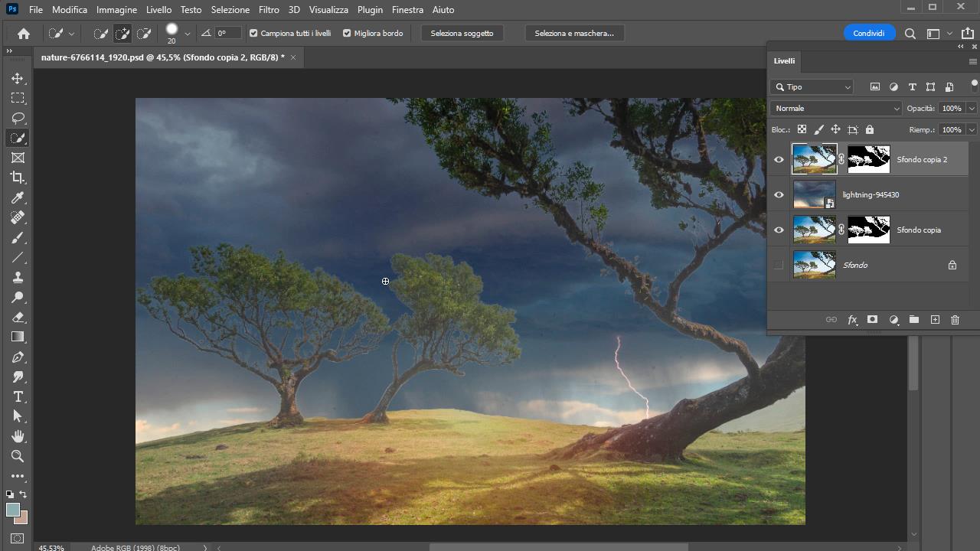Select the Path Selection arrow tool

18,417
